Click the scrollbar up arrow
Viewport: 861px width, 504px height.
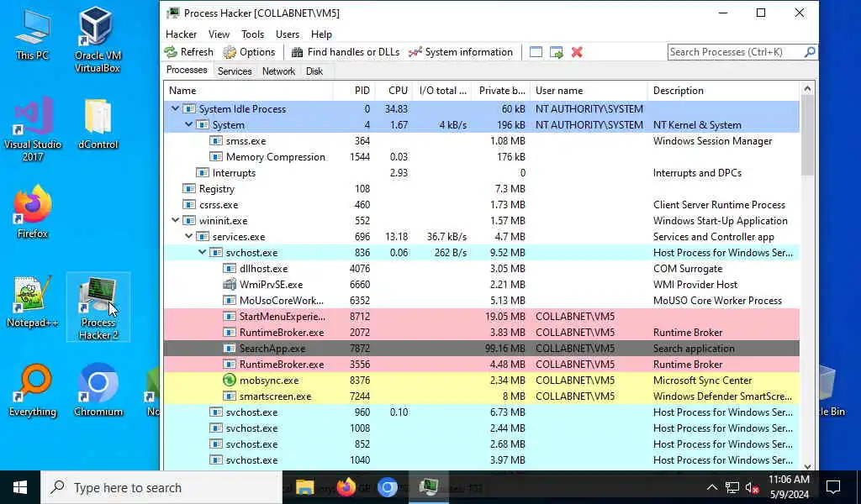pyautogui.click(x=807, y=88)
